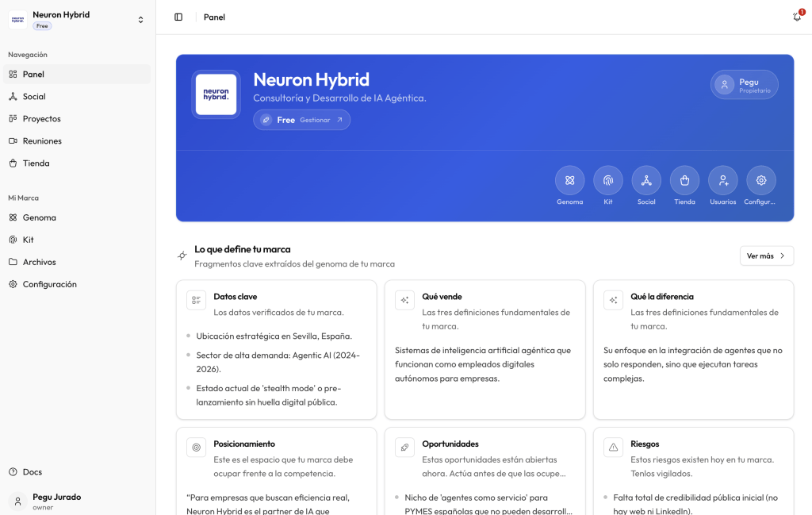812x515 pixels.
Task: Open the Configur... gear shortcut in the banner
Action: coord(761,180)
